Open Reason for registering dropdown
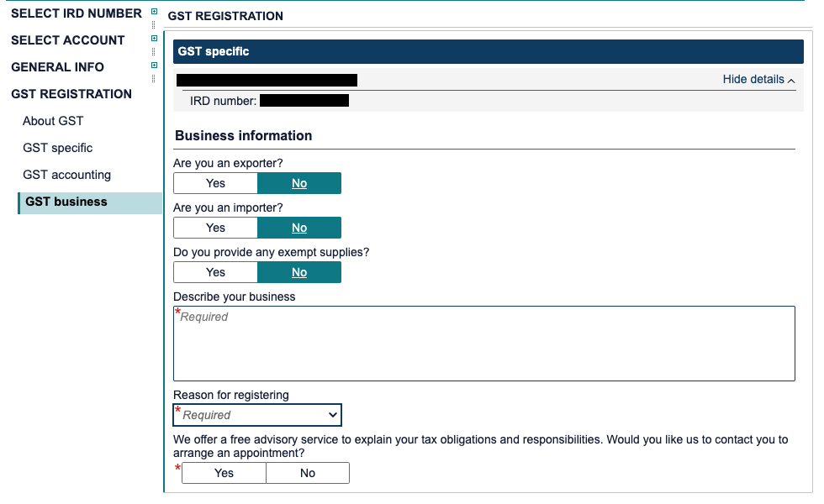This screenshot has width=824, height=504. click(257, 415)
